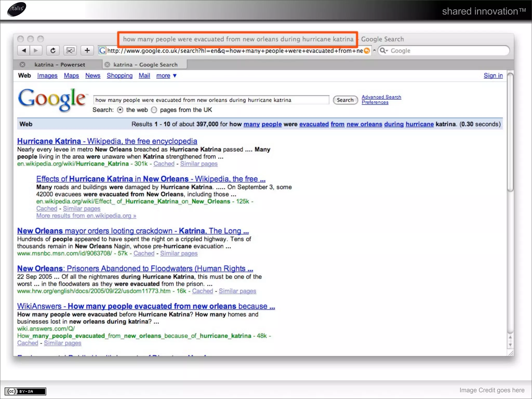Screen dimensions: 532x399
Task: Open the Images link in Google nav
Action: pos(47,76)
